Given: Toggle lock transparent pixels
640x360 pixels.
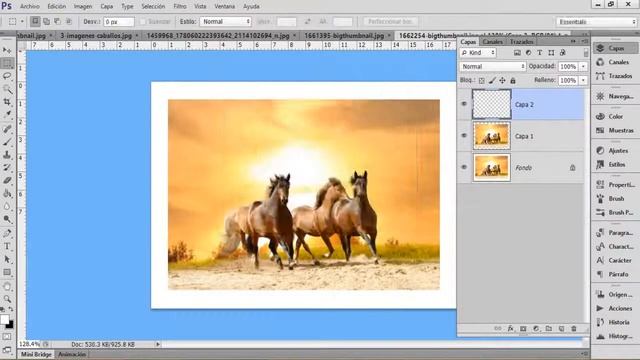Looking at the screenshot, I should (482, 80).
